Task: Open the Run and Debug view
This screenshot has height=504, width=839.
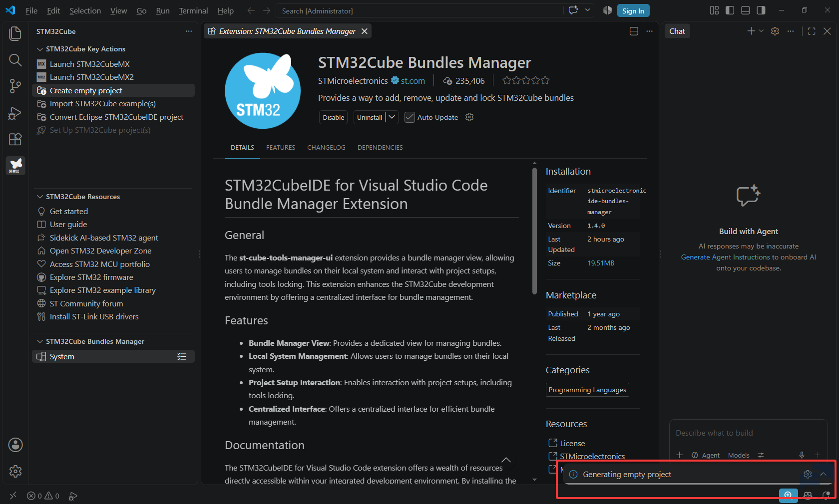Action: (15, 113)
